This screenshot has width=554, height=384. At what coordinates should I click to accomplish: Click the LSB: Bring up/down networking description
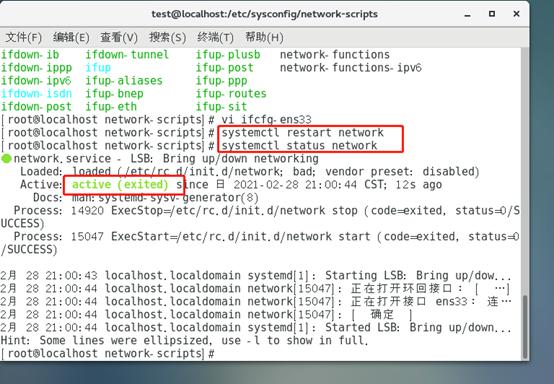click(224, 159)
